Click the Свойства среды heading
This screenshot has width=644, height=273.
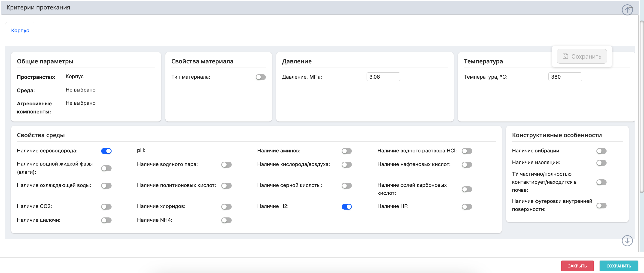(41, 135)
